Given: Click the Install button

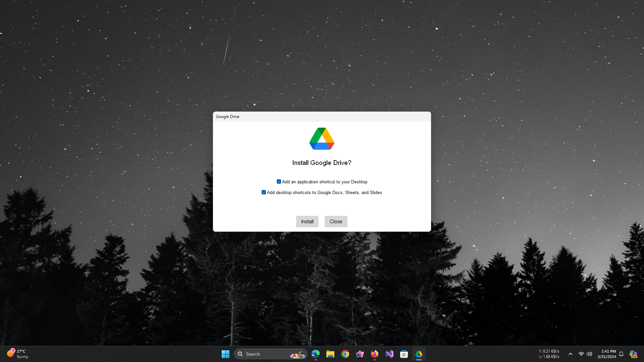Looking at the screenshot, I should 307,222.
